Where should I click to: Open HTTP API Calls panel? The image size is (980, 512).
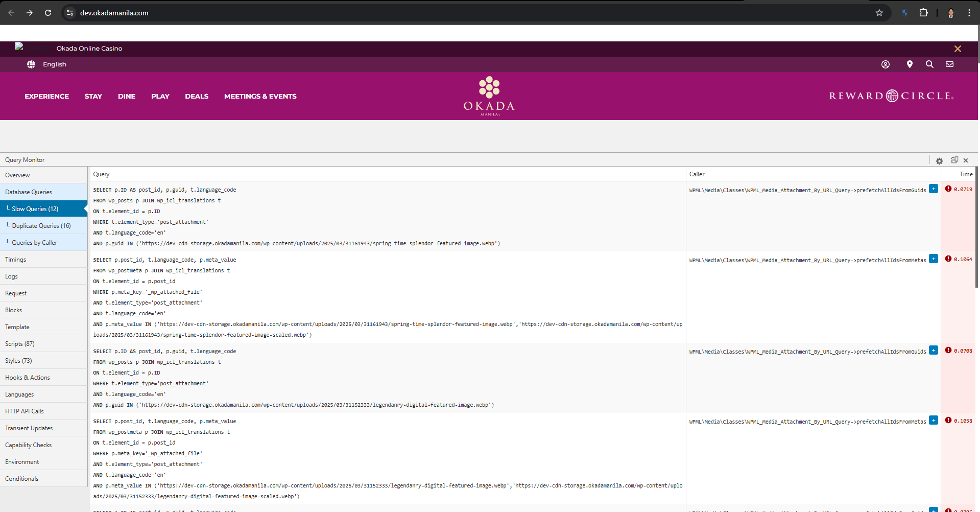43,411
